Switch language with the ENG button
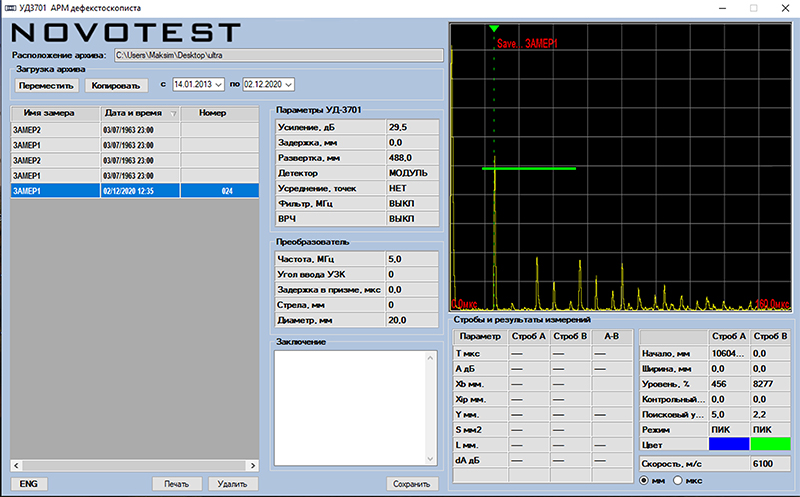The width and height of the screenshot is (800, 497). [27, 484]
